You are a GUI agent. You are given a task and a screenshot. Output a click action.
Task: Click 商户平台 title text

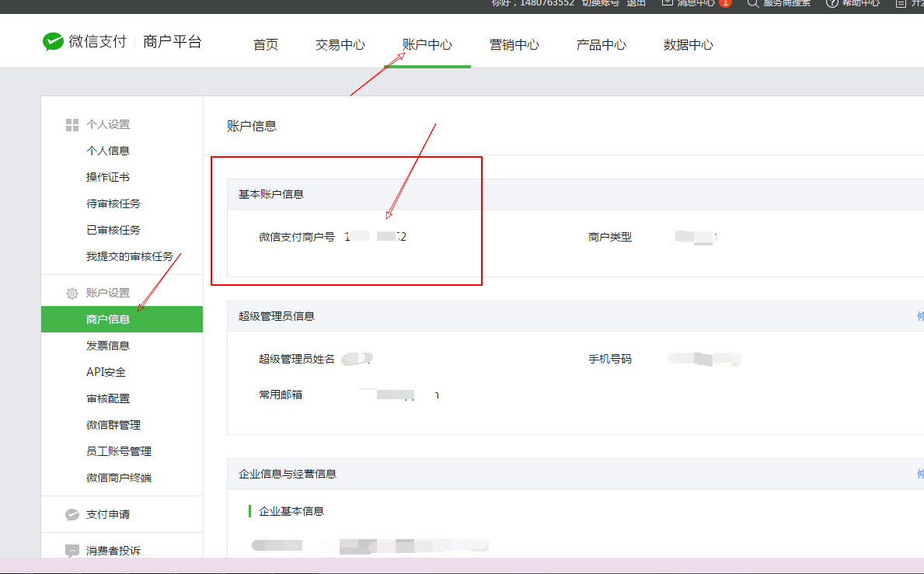[172, 42]
